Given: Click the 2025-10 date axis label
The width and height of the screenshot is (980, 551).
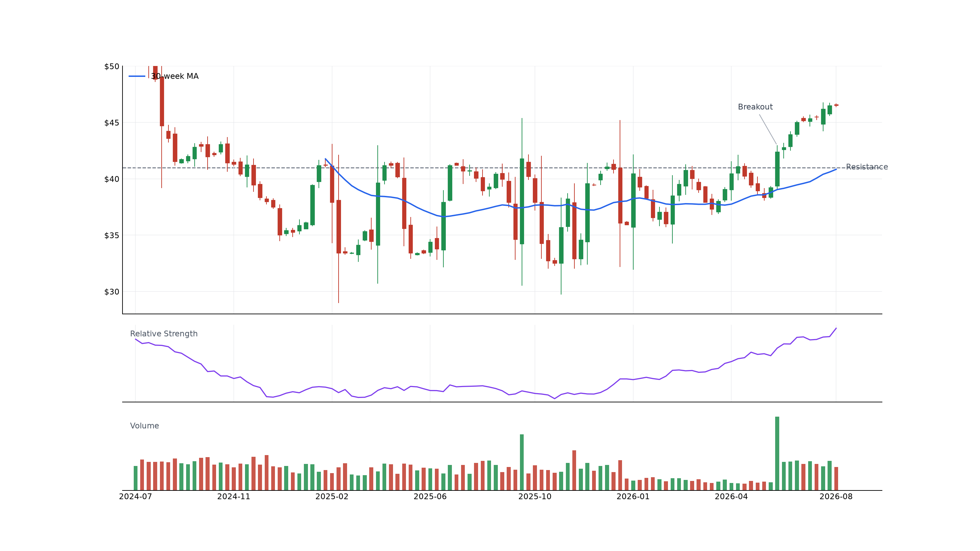Looking at the screenshot, I should 535,497.
